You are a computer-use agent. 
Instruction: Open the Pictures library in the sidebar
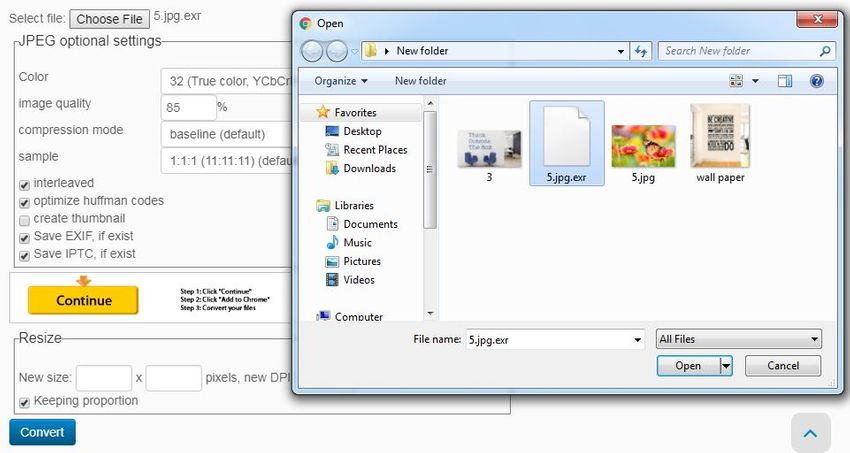[362, 261]
